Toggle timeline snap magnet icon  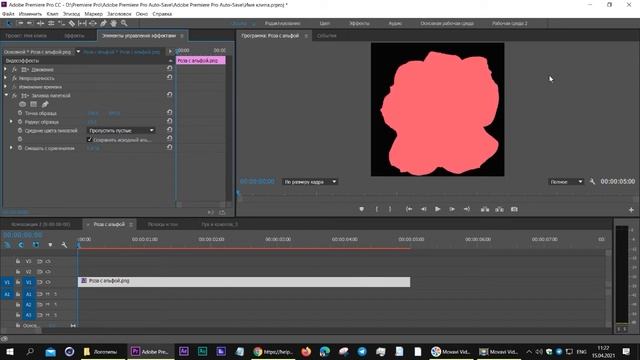(21, 244)
